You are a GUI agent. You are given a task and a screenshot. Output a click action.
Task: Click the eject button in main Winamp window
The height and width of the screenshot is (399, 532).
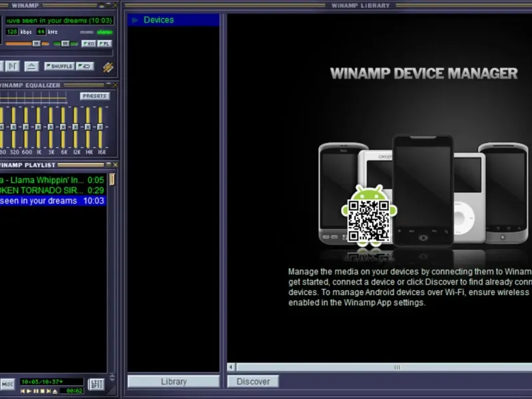coord(31,66)
